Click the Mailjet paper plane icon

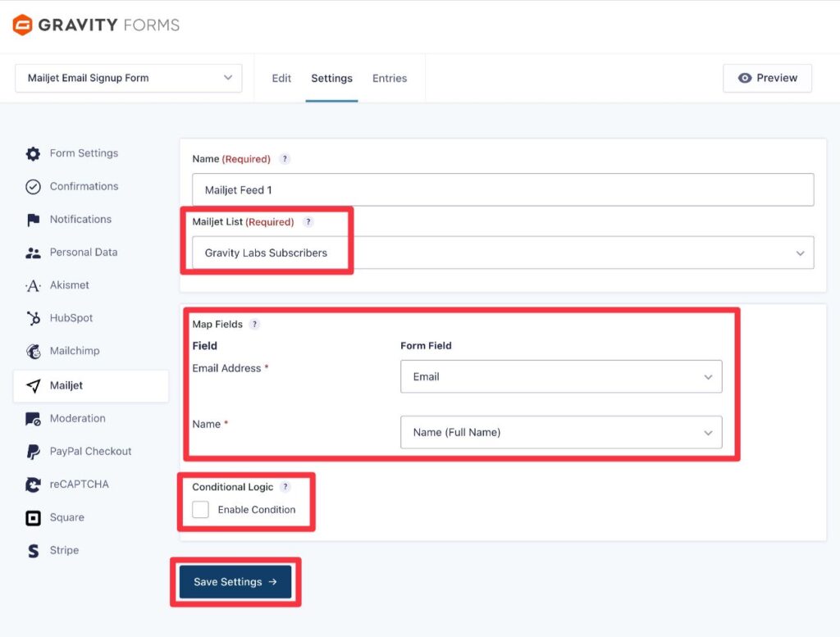33,386
